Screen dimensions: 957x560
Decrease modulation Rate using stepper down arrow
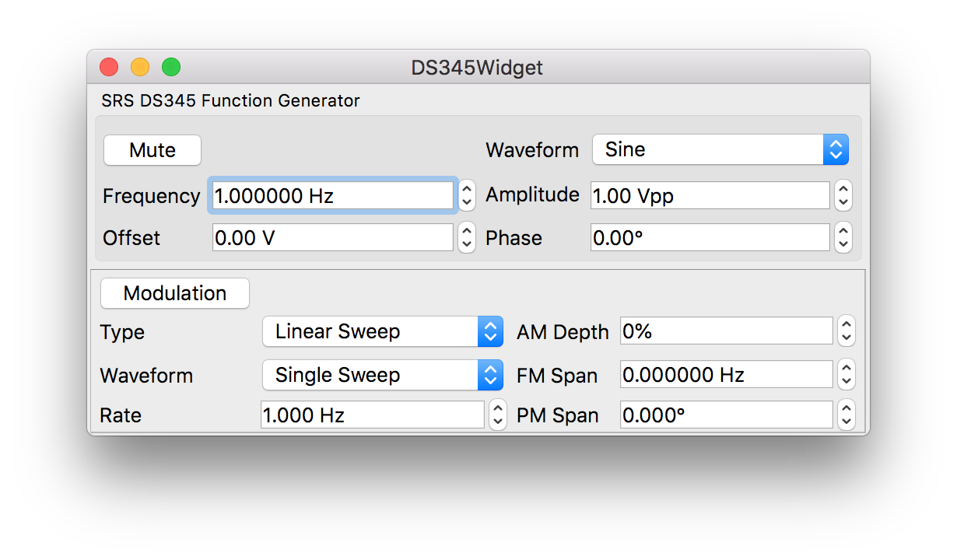pos(498,422)
